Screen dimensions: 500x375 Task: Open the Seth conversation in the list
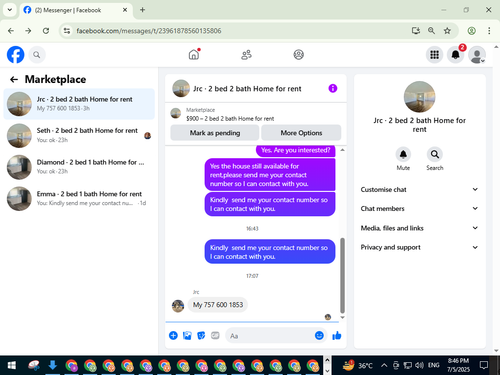point(79,135)
